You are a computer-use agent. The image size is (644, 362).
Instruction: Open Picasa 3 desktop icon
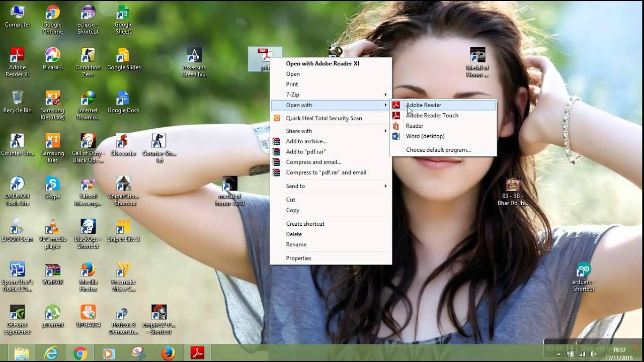click(52, 59)
